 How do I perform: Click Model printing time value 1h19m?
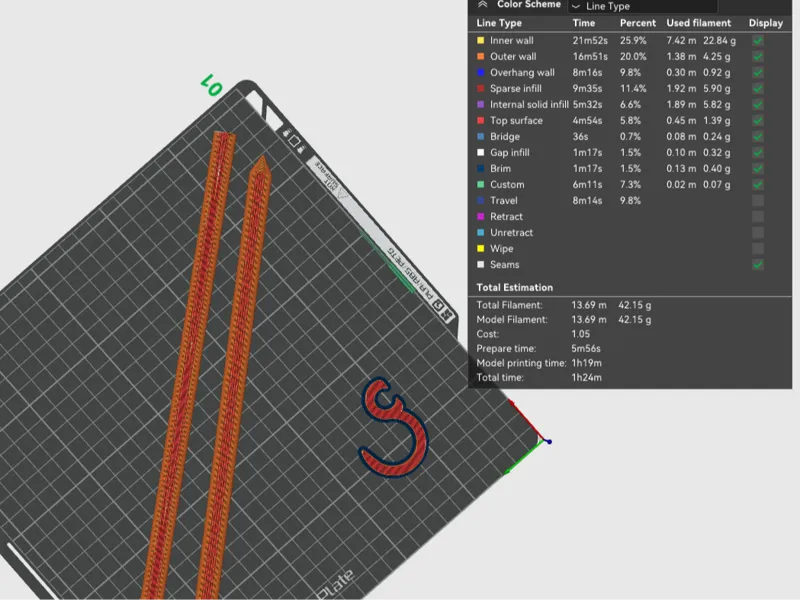click(586, 363)
